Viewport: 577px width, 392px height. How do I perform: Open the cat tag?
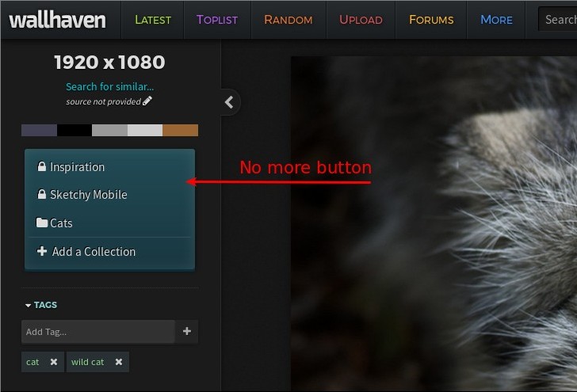(32, 362)
